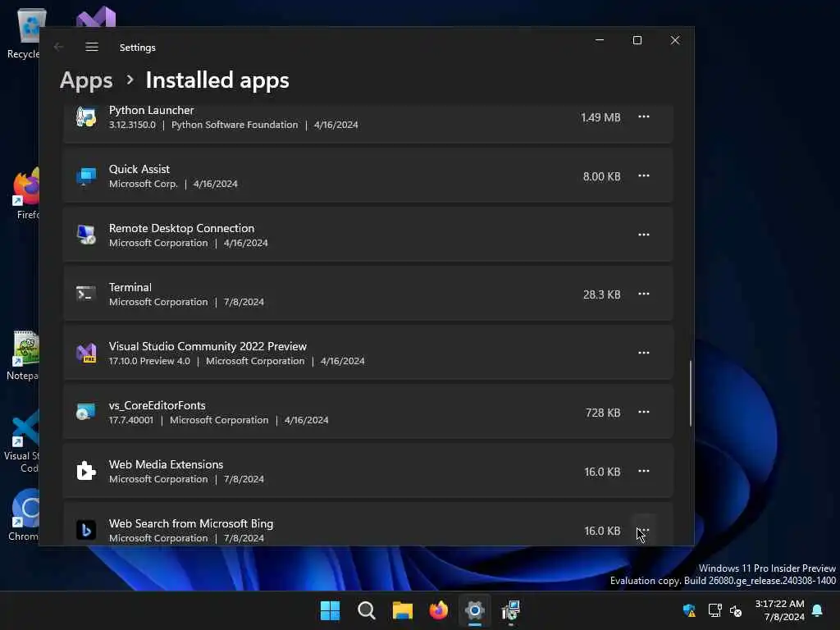
Task: Open the notification bell in the tray
Action: 817,610
